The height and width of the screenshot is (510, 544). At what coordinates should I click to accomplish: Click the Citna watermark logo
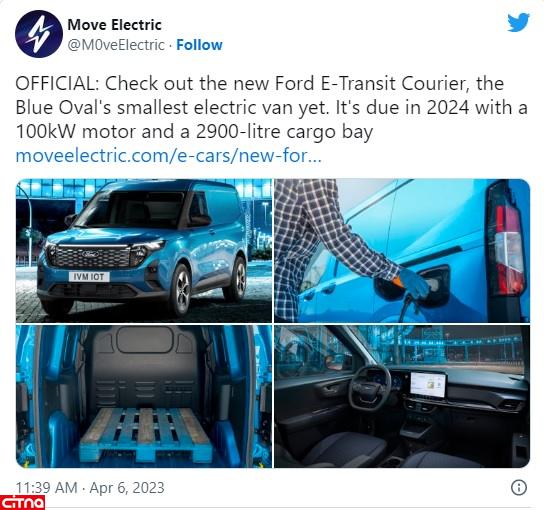point(22,503)
